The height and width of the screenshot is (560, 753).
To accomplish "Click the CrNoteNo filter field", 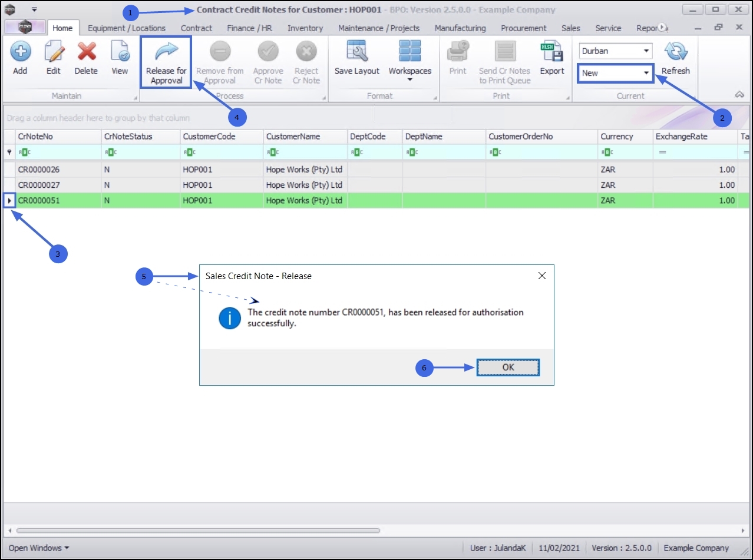I will point(58,152).
